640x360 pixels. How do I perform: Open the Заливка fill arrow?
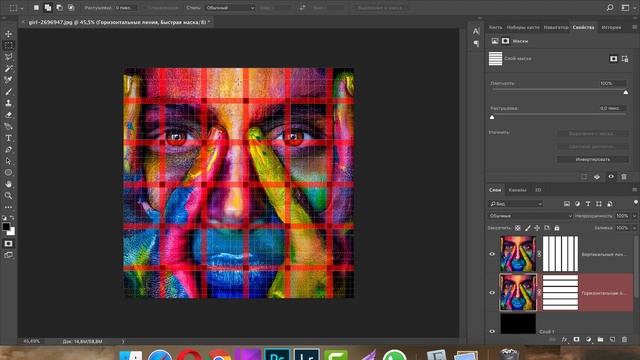[634, 228]
